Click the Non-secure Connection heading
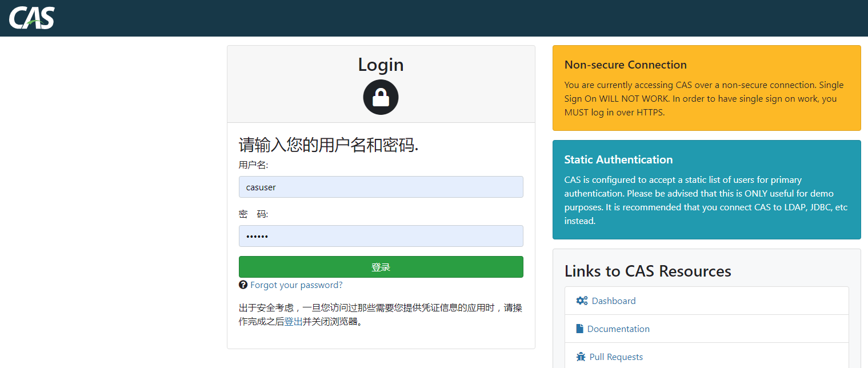Viewport: 868px width, 368px height. point(625,65)
